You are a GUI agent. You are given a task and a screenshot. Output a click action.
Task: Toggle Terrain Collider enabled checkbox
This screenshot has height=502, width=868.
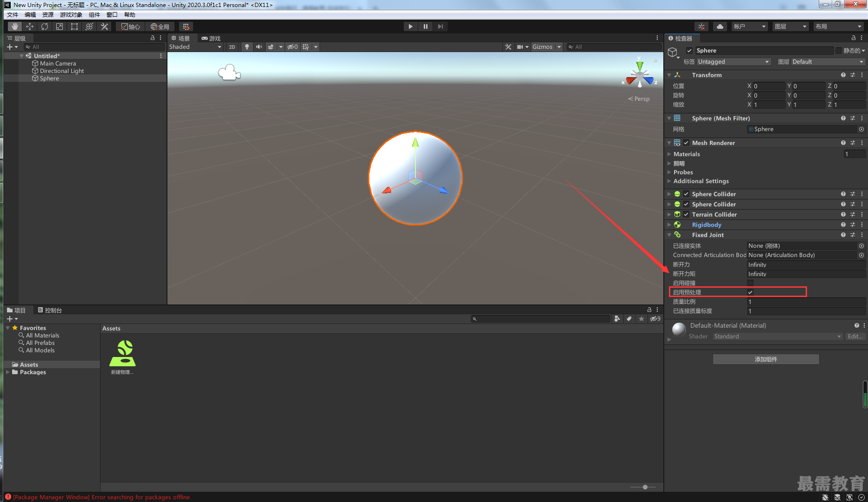coord(686,214)
